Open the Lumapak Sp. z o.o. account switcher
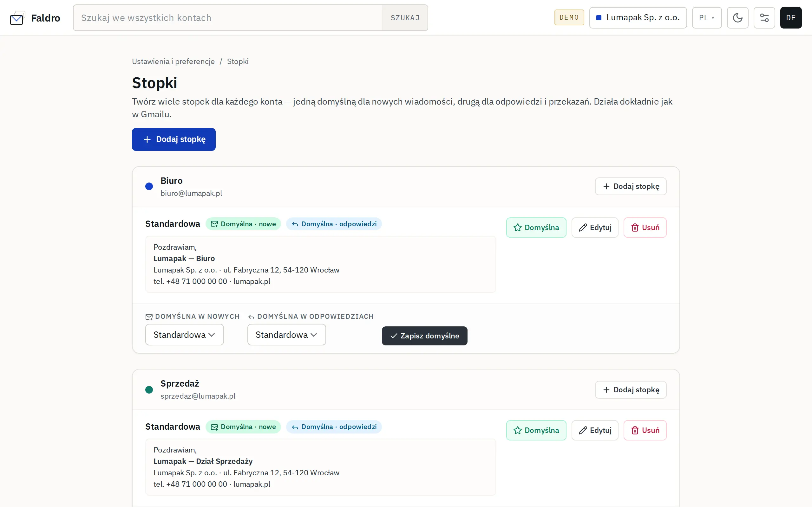812x507 pixels. pos(638,18)
